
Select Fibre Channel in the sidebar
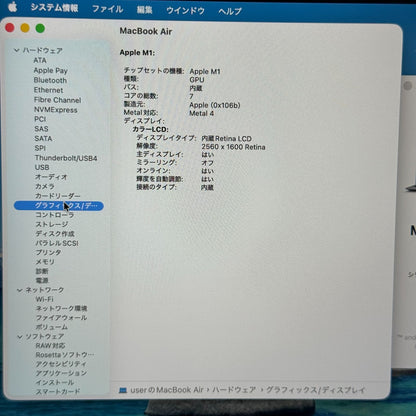pos(57,100)
